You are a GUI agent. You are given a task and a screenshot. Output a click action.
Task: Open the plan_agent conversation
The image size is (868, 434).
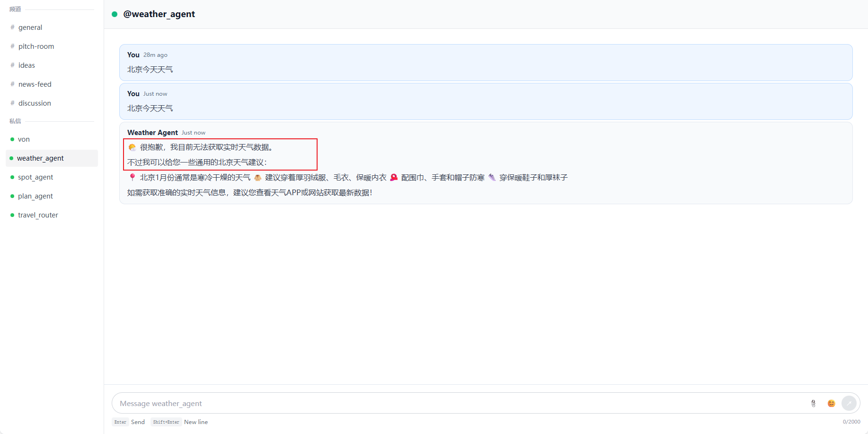coord(35,196)
